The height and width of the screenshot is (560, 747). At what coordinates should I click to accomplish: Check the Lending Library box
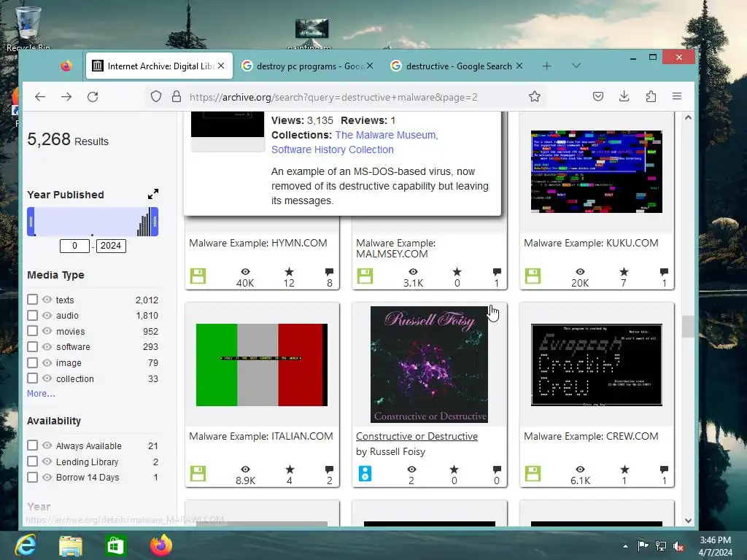pos(32,462)
